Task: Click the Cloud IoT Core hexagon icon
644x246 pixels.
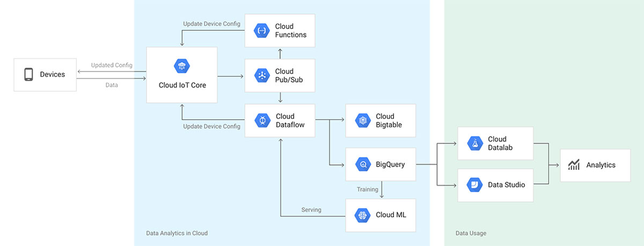Action: click(182, 66)
